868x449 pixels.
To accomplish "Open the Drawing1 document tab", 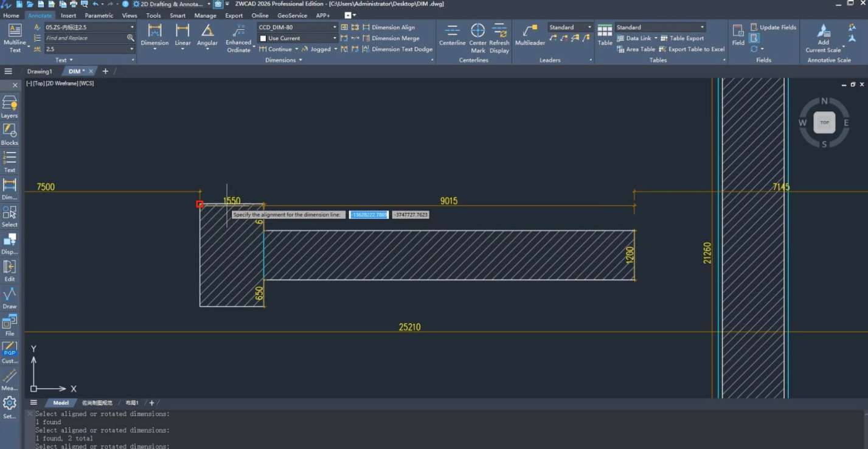I will [40, 72].
